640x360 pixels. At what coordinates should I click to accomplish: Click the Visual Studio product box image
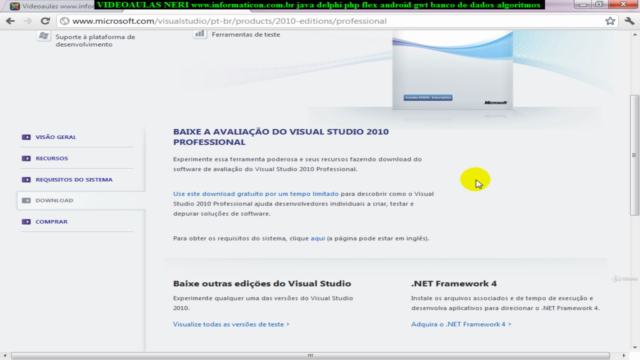click(x=453, y=70)
